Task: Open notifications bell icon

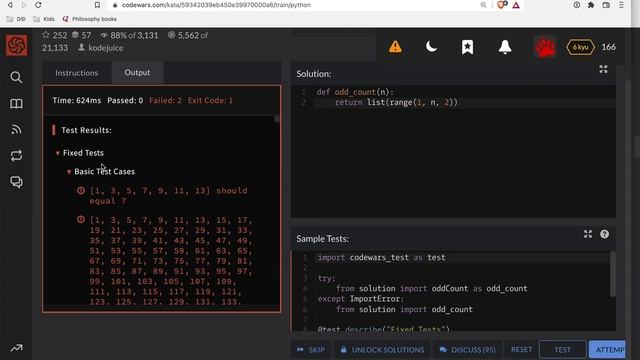Action: pos(505,47)
